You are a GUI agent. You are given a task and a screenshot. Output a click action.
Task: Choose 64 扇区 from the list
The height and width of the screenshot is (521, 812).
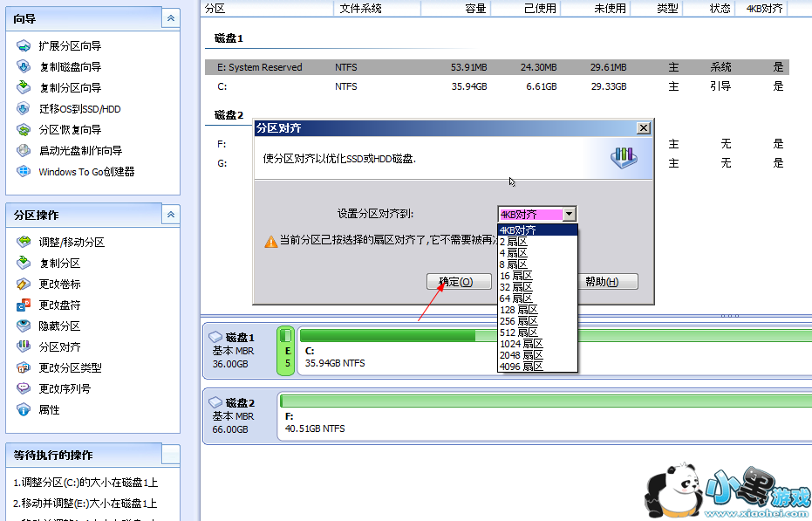(537, 298)
